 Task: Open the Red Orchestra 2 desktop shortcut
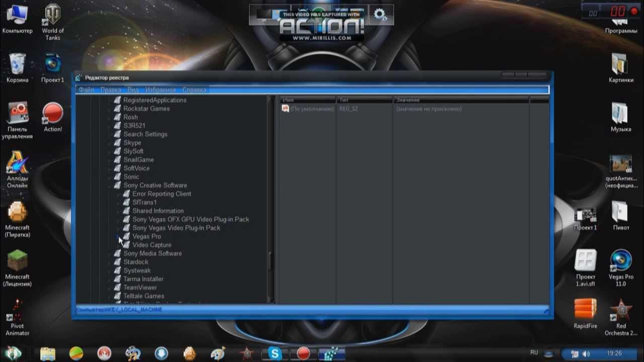[x=620, y=317]
